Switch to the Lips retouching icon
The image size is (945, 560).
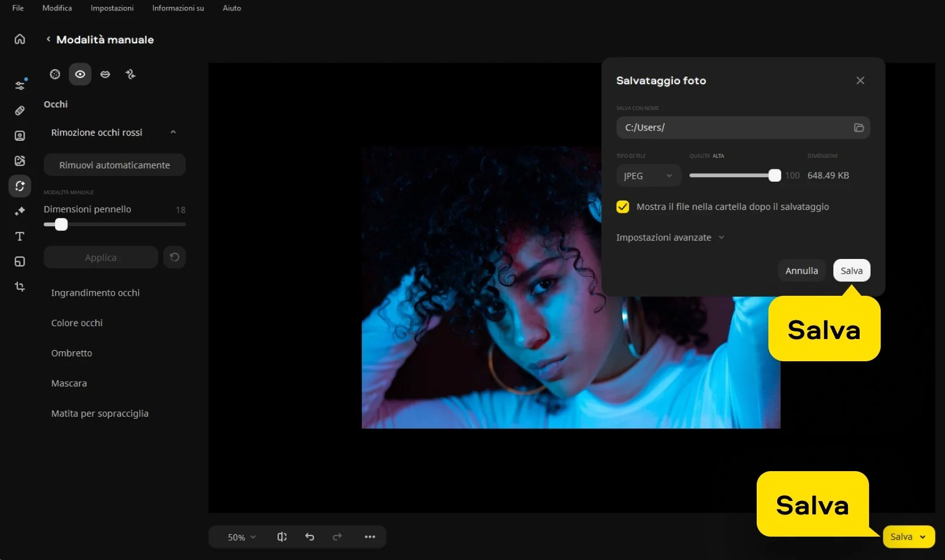[105, 74]
